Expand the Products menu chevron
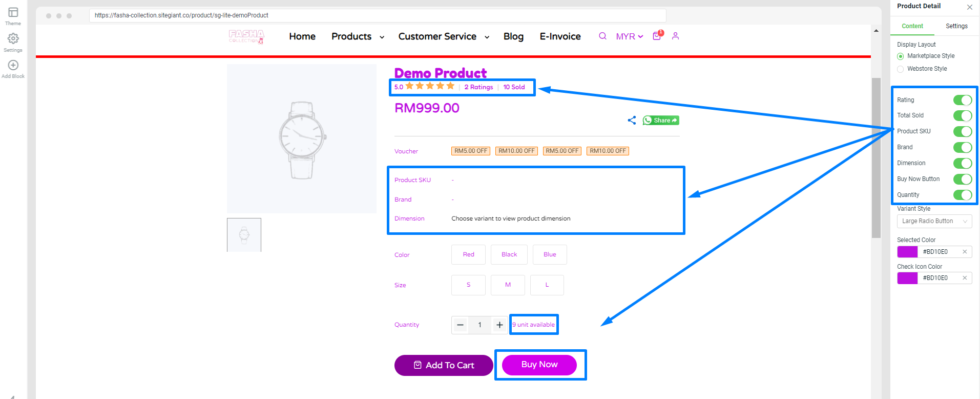Screen dimensions: 980x399 (x=382, y=37)
